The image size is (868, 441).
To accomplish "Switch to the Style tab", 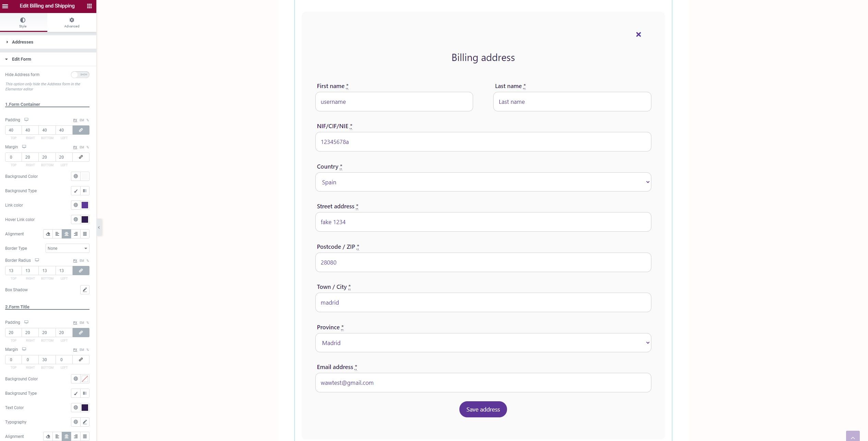I will click(x=23, y=23).
